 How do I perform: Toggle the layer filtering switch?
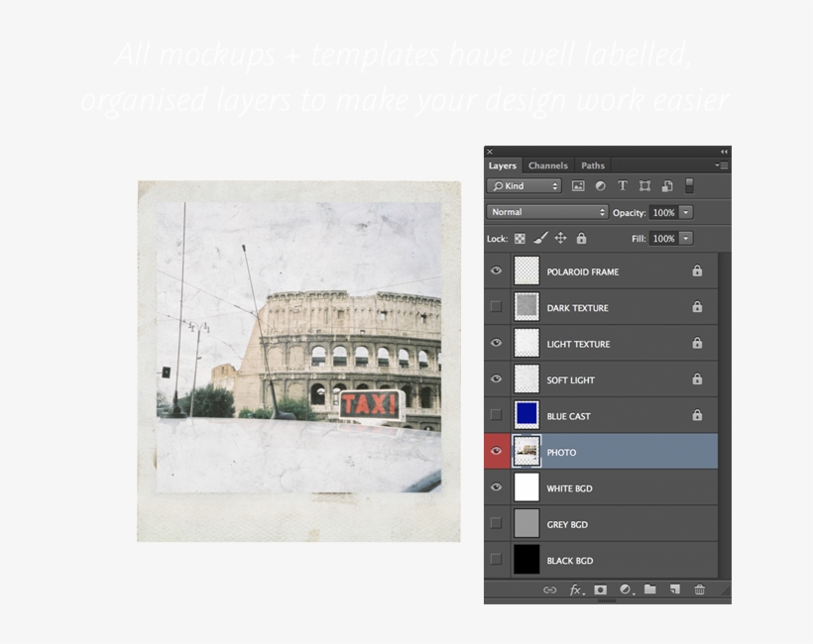(688, 186)
